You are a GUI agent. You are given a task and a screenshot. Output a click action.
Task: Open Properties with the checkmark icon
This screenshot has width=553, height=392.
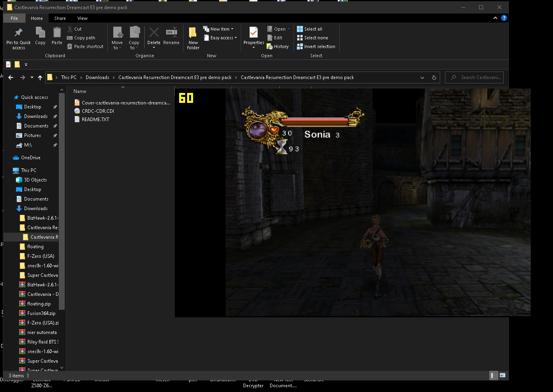click(253, 32)
